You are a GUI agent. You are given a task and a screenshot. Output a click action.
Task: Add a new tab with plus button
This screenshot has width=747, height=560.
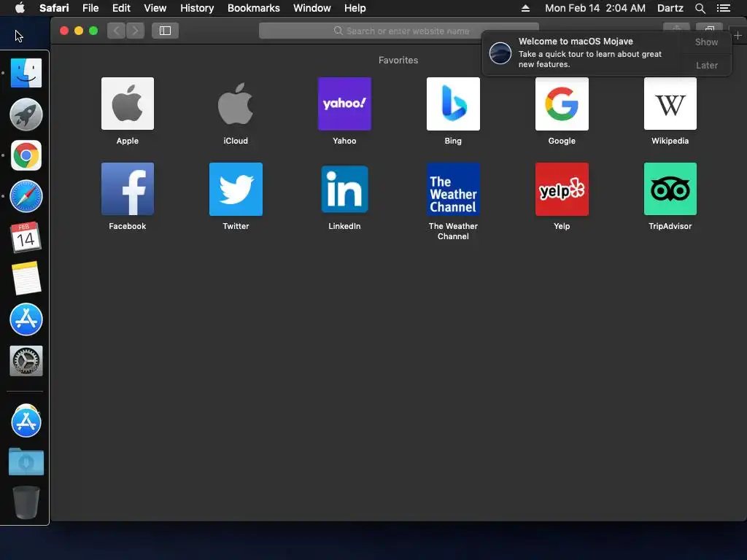coord(738,35)
